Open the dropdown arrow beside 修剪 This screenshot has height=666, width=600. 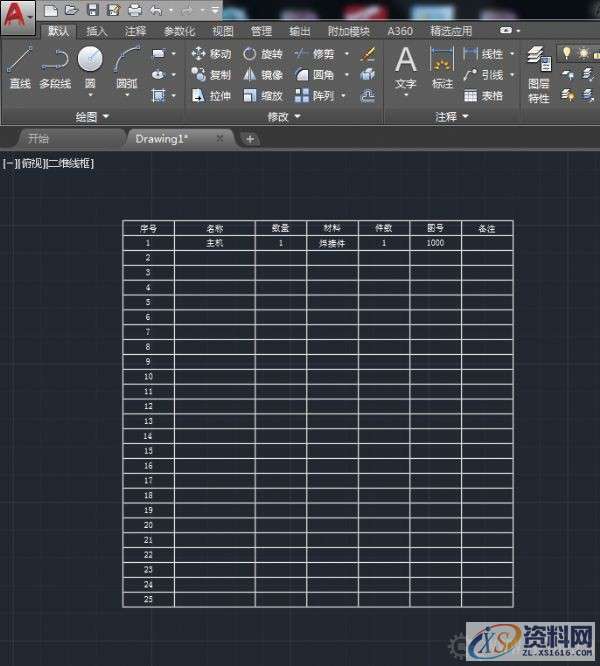(x=346, y=54)
